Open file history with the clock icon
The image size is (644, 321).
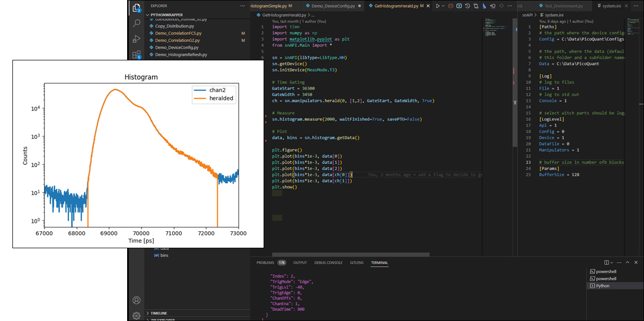pos(468,6)
